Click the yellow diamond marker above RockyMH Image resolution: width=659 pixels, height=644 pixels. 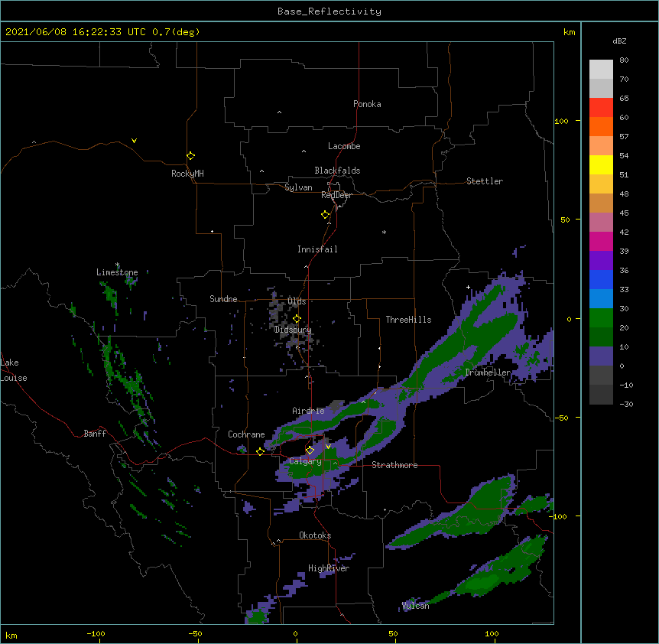click(x=191, y=156)
